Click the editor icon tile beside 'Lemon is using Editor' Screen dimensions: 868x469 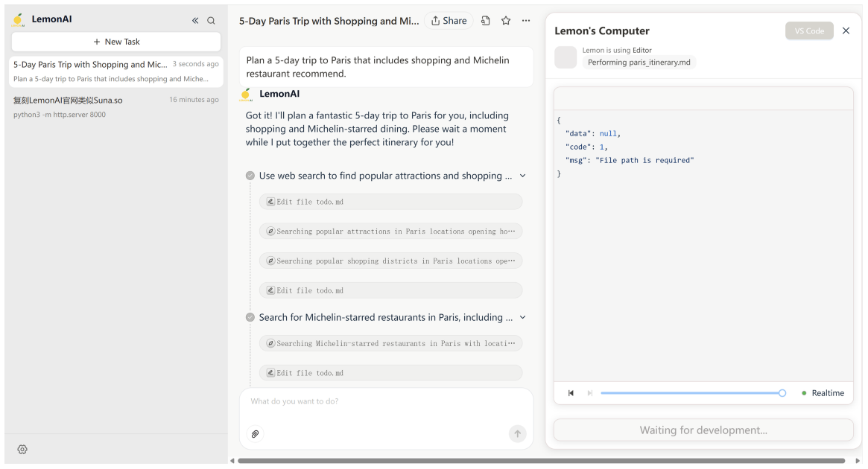[x=566, y=57]
